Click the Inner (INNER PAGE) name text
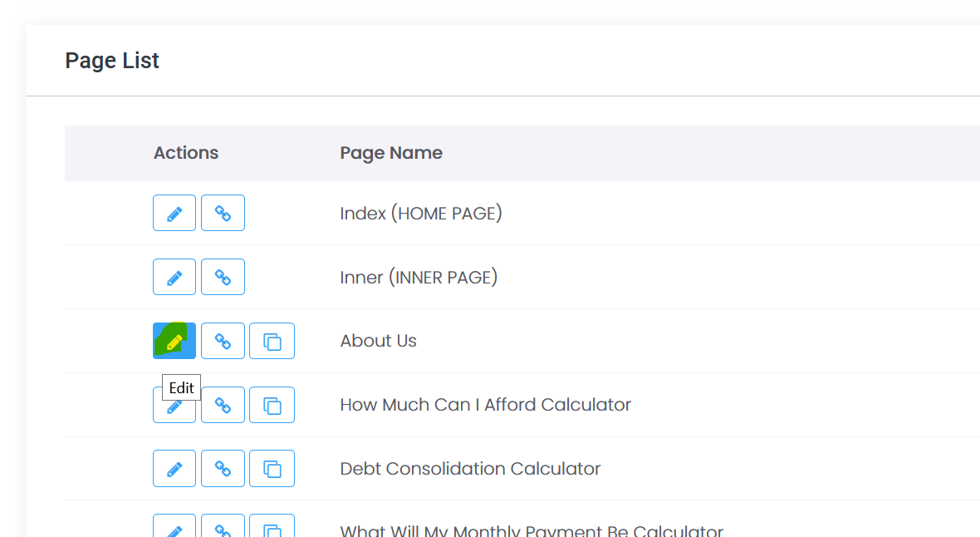Screen dimensions: 980x537 419,278
